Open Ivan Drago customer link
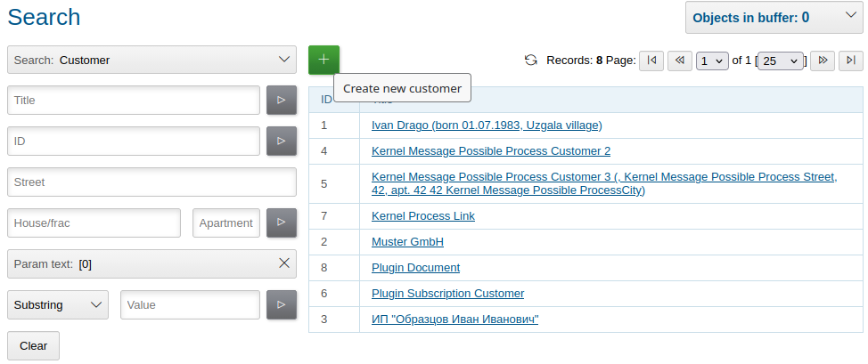 (487, 125)
